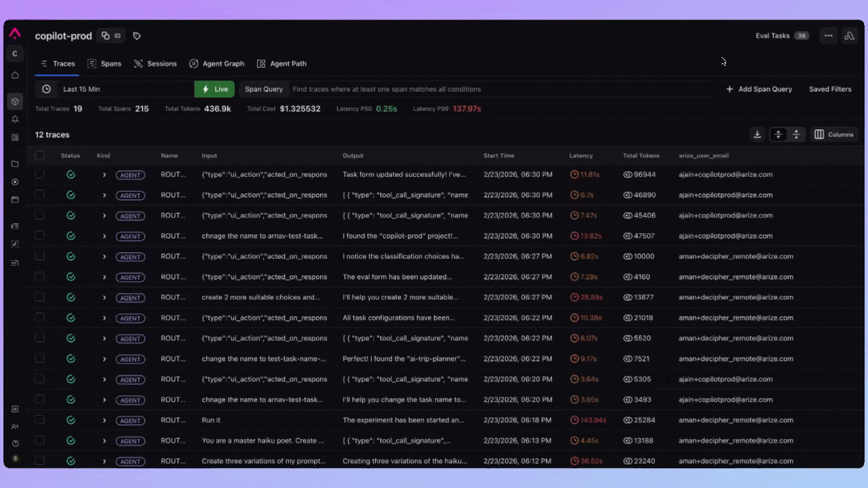Screen dimensions: 868x488
Task: Open the play-circle icon in the sidebar
Action: (x=15, y=182)
